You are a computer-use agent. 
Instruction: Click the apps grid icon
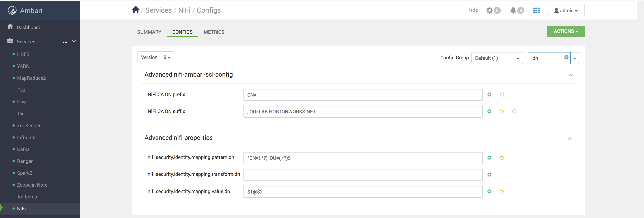point(536,10)
